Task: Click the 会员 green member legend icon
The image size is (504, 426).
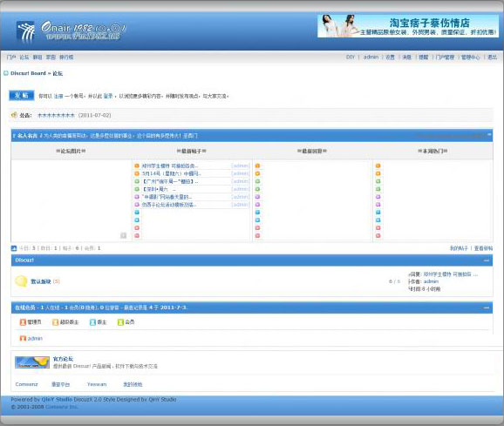Action: pyautogui.click(x=120, y=322)
